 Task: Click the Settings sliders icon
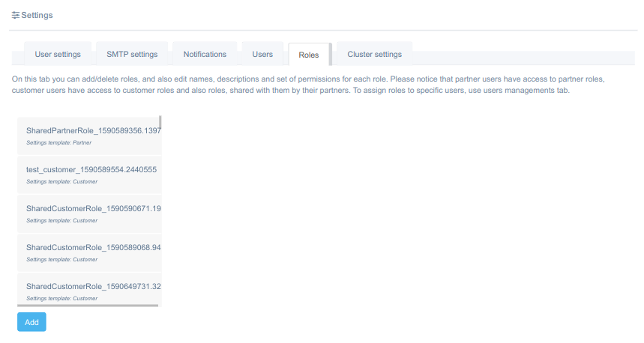point(15,15)
